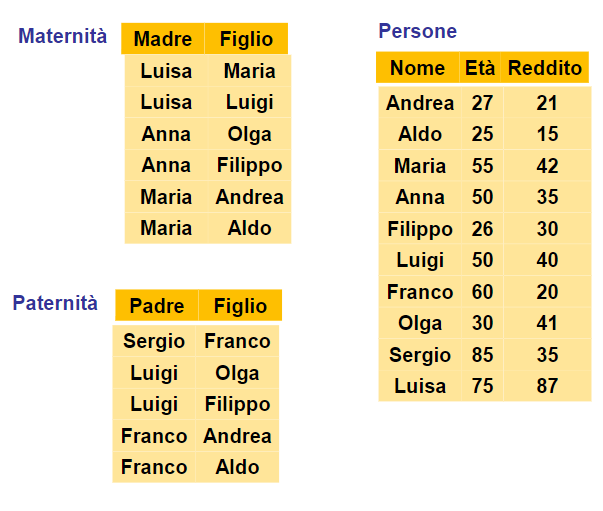Select the Reddito column header
603x511 pixels.
coord(545,68)
